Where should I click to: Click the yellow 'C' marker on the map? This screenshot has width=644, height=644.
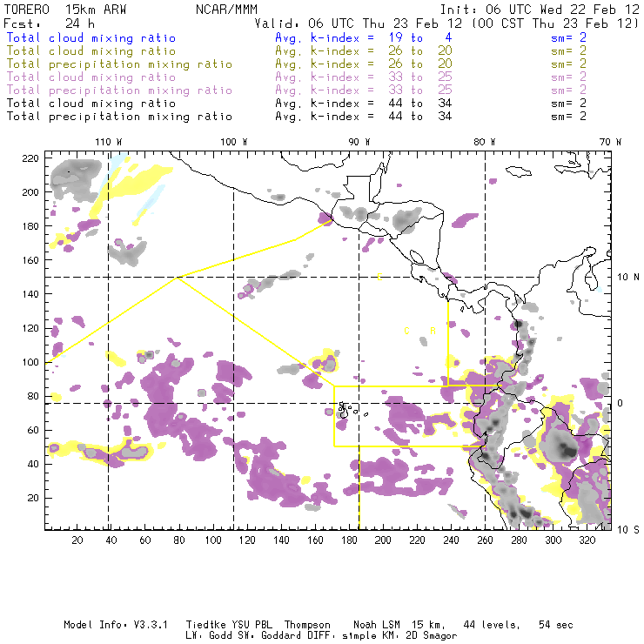pos(406,331)
